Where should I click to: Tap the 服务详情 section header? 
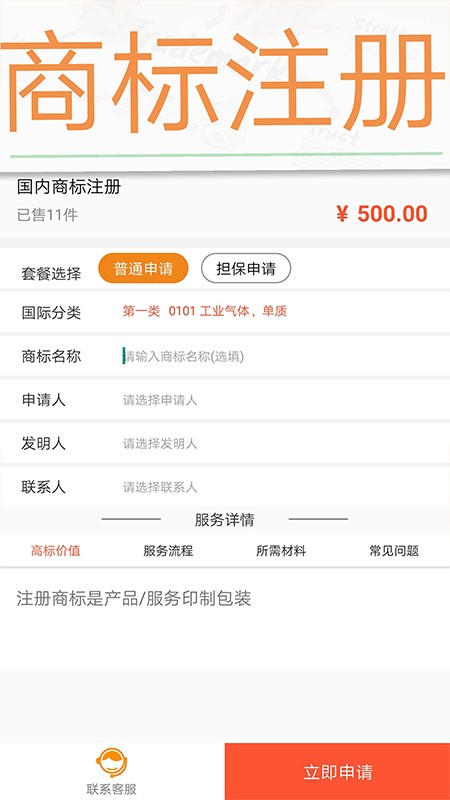point(224,519)
